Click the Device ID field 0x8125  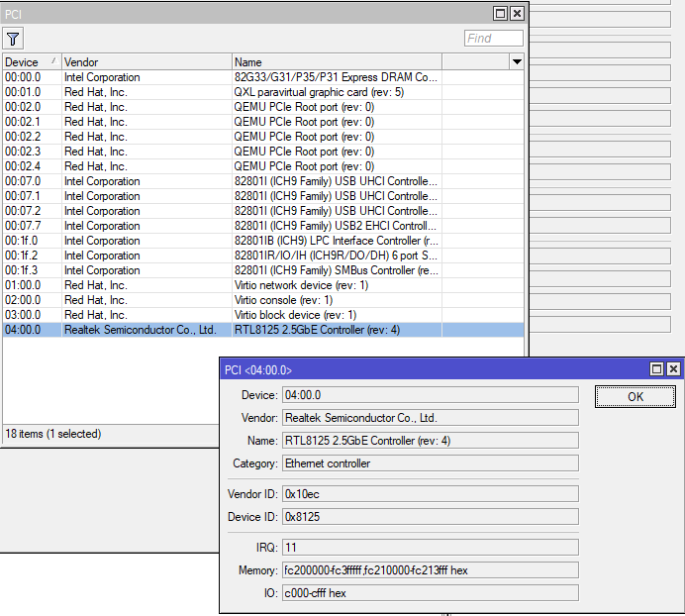pos(431,517)
